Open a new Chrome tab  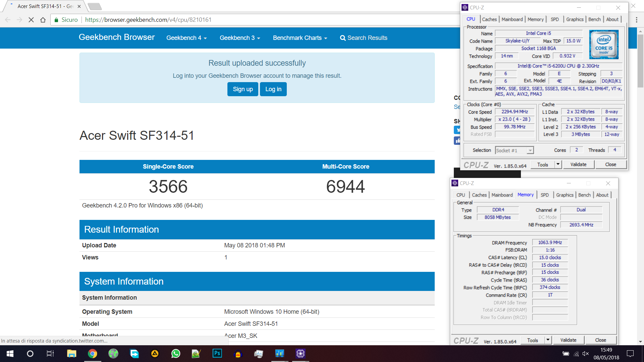pos(95,6)
